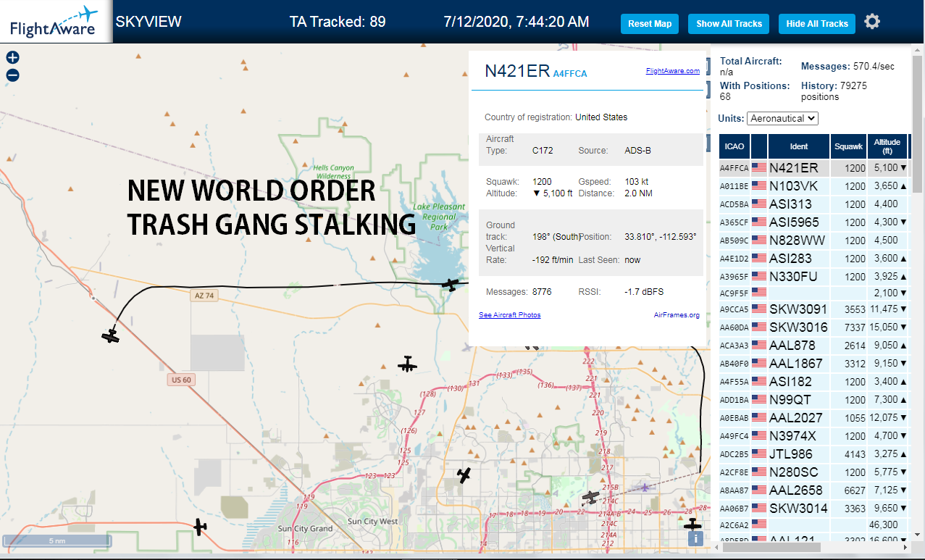The height and width of the screenshot is (560, 925).
Task: Select N3974X in aircraft list
Action: point(792,436)
